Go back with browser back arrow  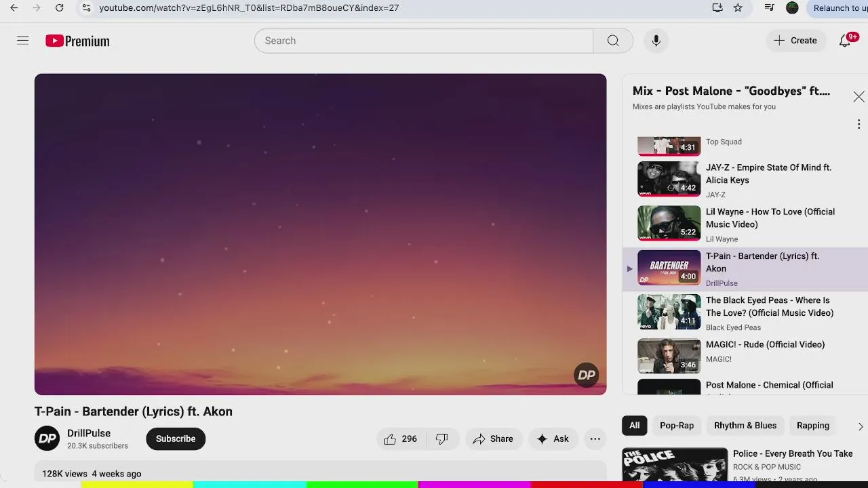point(14,8)
